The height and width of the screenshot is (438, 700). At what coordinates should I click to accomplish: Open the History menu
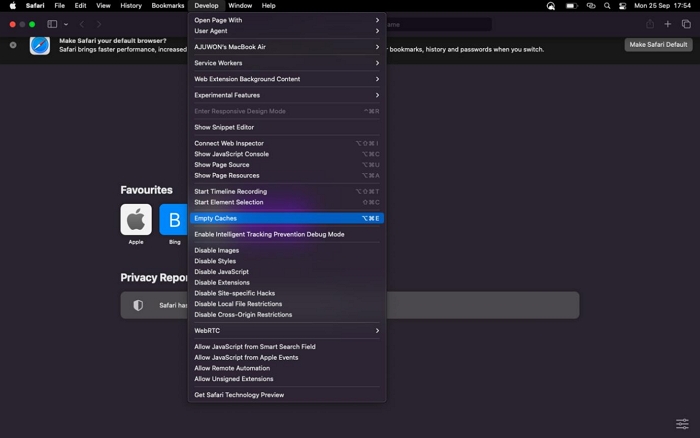point(131,6)
